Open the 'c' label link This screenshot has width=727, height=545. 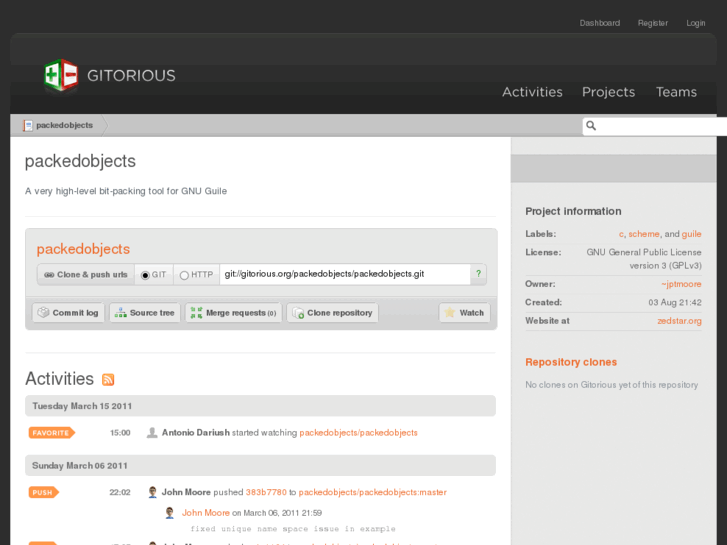[621, 234]
